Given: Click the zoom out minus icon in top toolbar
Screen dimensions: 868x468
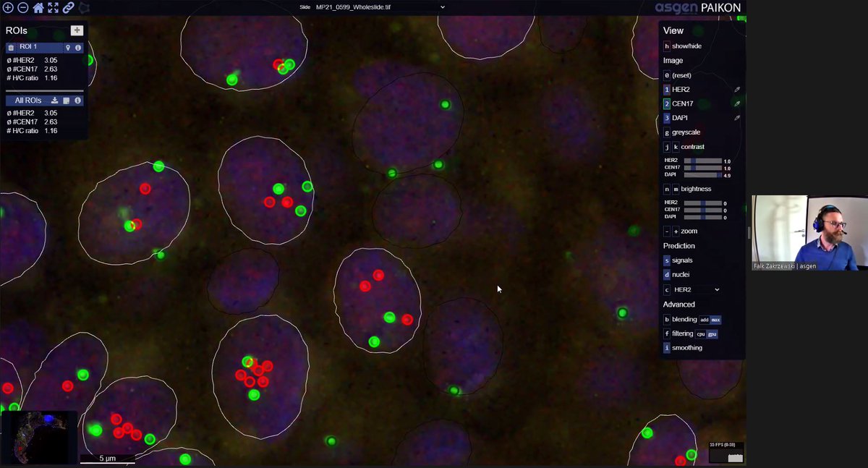Looking at the screenshot, I should click(23, 8).
